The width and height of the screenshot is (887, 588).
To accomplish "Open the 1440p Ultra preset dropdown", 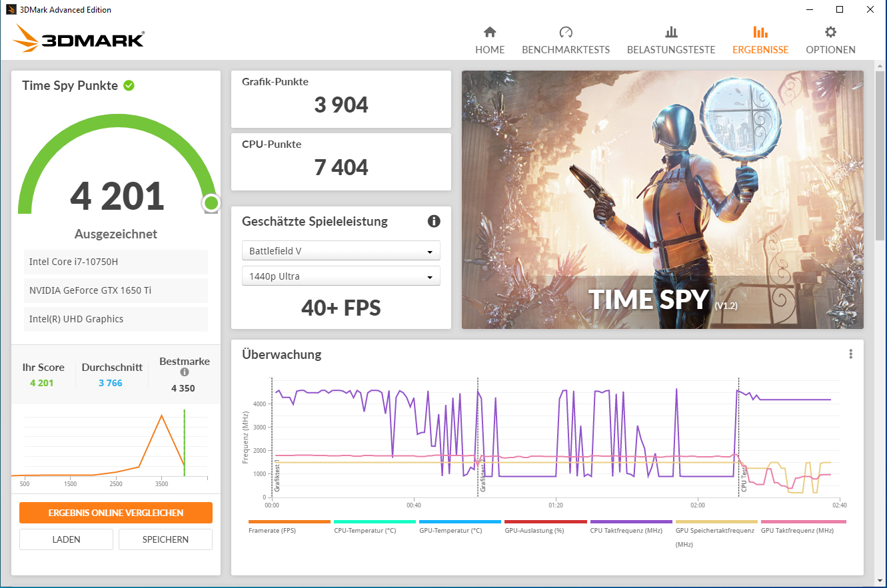I will (341, 276).
